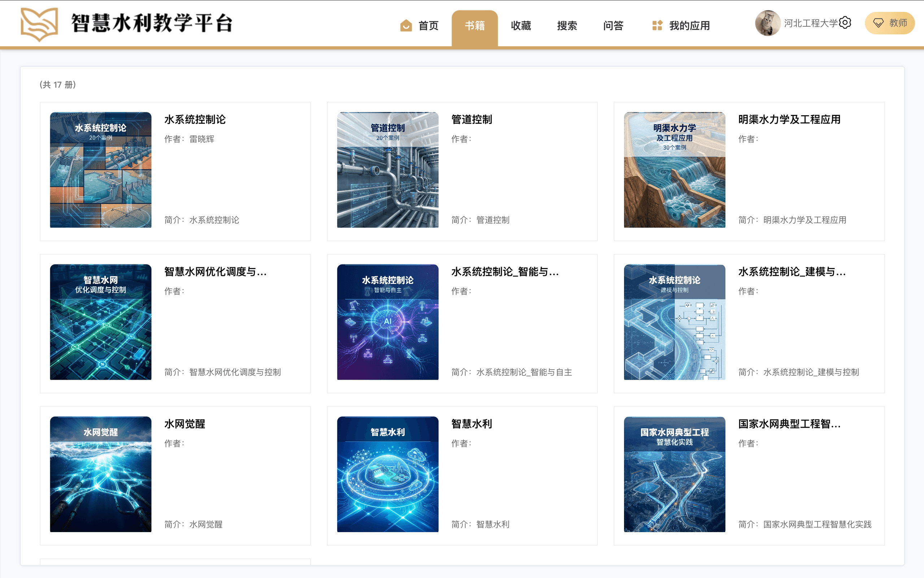The height and width of the screenshot is (578, 924).
Task: Click the 教师 role button
Action: click(890, 23)
